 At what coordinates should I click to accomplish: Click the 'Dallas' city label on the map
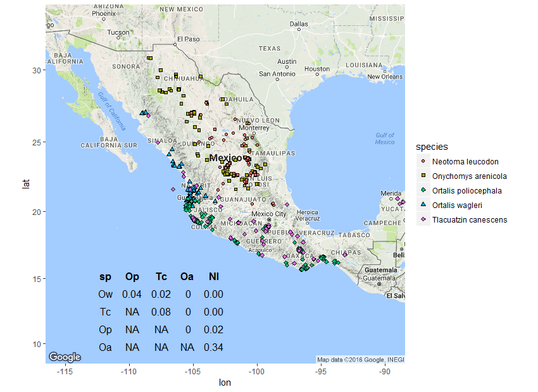click(299, 24)
